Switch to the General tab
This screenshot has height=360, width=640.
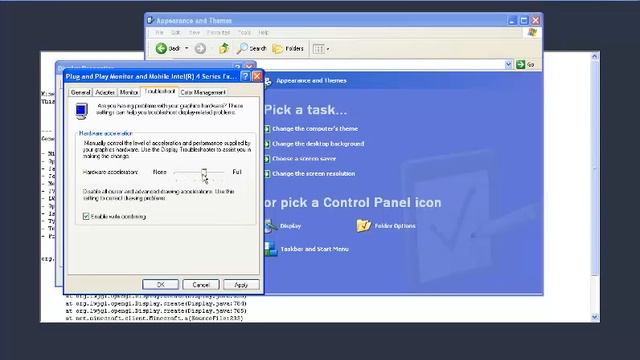80,93
